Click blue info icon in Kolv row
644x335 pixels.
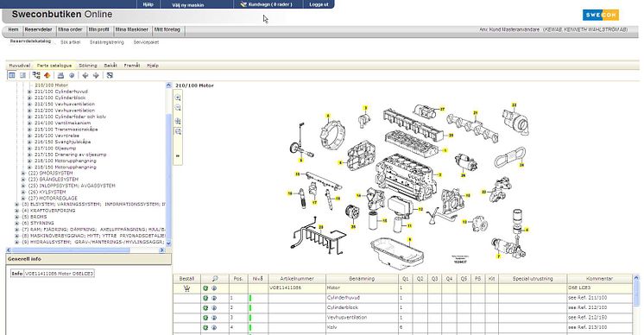click(214, 327)
